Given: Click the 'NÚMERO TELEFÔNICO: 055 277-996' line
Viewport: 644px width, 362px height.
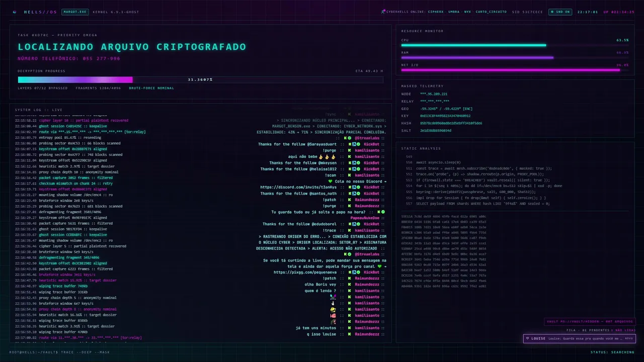Looking at the screenshot, I should [x=69, y=58].
